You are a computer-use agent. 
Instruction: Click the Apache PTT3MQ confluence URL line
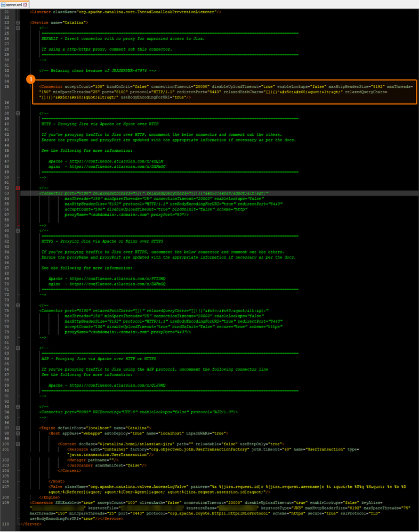click(x=107, y=279)
